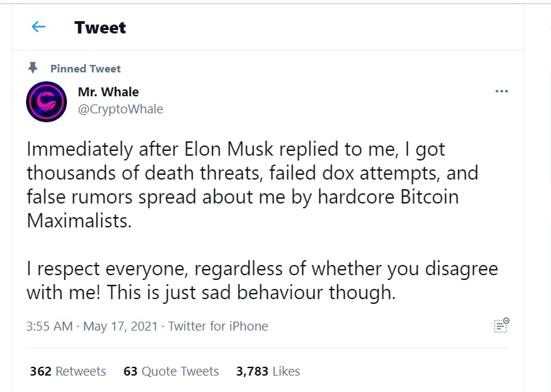This screenshot has height=392, width=551.
Task: Click the phrase "thousands of death threats"
Action: click(x=146, y=173)
